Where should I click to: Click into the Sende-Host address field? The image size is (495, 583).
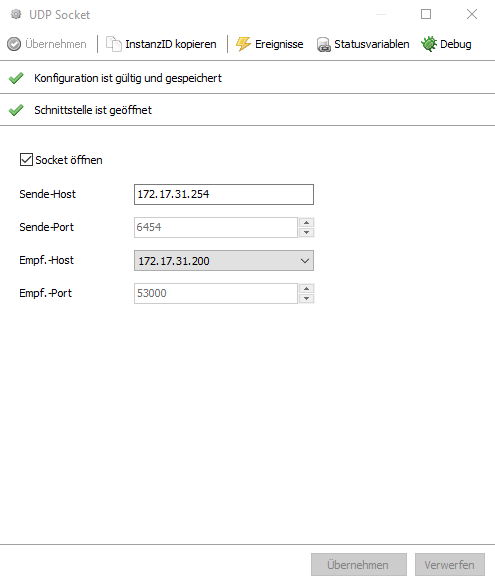(224, 194)
